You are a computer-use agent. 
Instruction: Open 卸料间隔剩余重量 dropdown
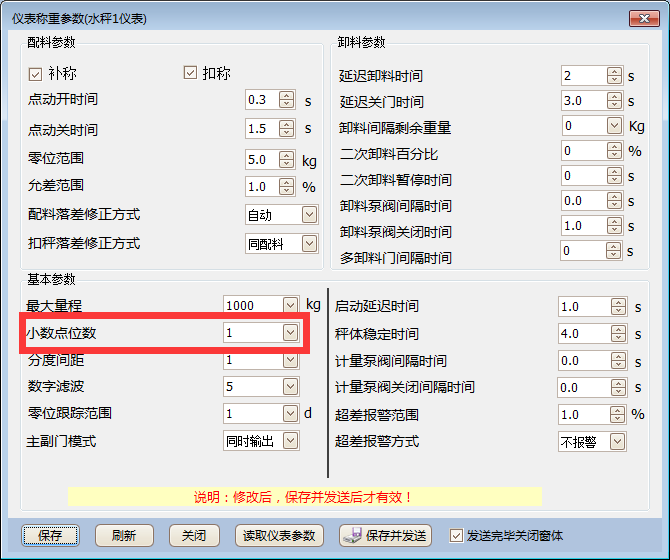click(x=614, y=126)
